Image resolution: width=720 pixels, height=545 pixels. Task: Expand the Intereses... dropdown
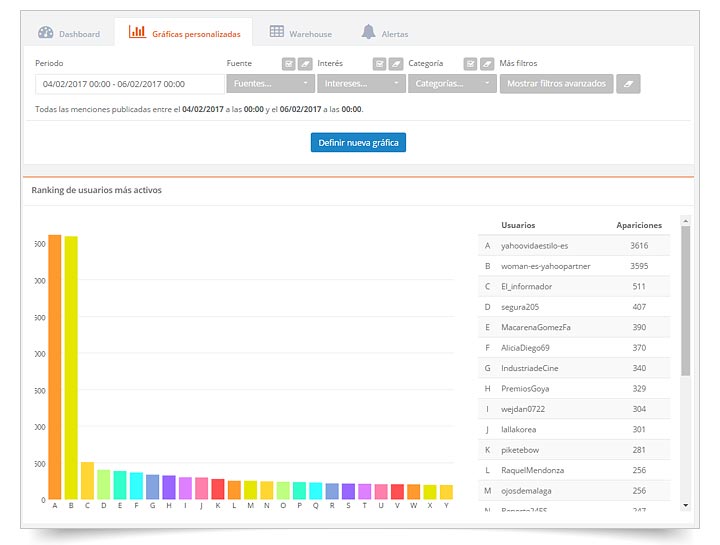coord(361,84)
